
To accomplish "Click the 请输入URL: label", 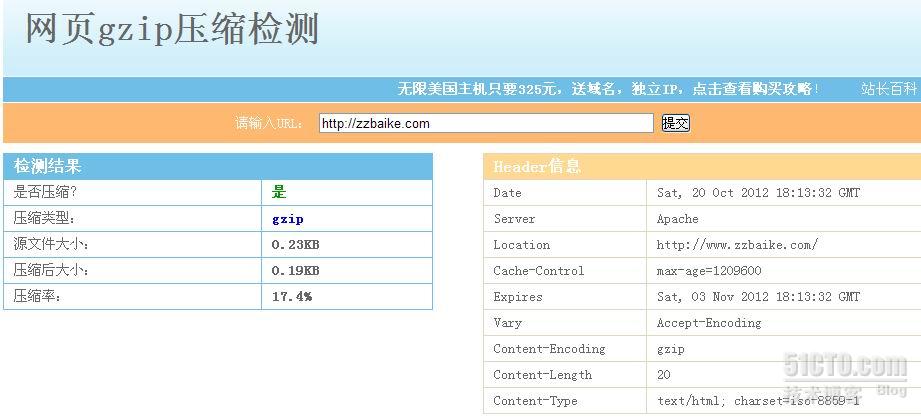I will coord(269,123).
